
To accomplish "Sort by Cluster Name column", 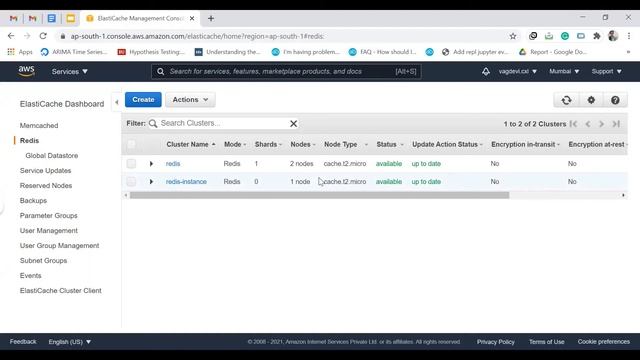I will [x=191, y=144].
